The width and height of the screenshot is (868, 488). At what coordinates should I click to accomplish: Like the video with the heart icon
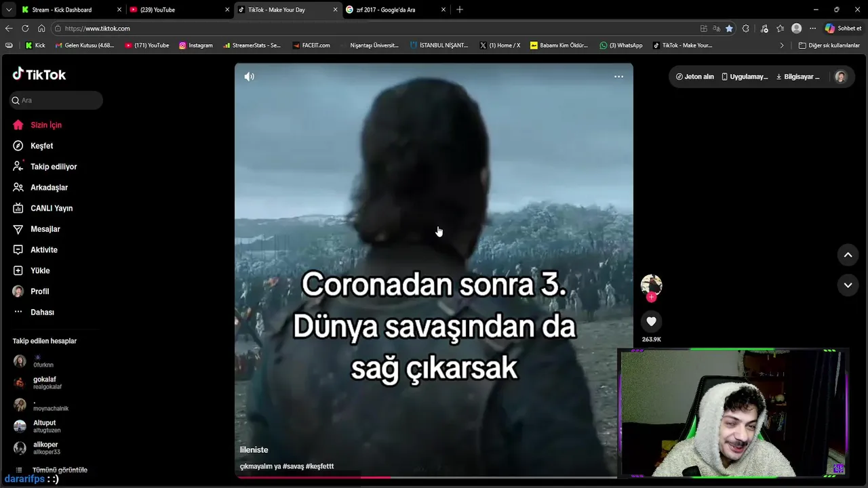651,321
